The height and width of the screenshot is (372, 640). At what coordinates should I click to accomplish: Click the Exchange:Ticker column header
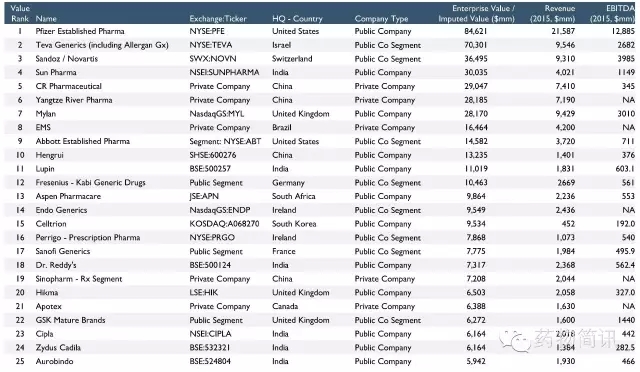218,19
